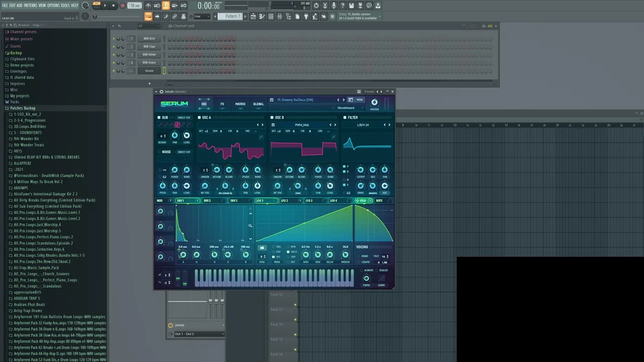Image resolution: width=644 pixels, height=362 pixels.
Task: Select the LFO TRIG mode radio button
Action: point(274,247)
